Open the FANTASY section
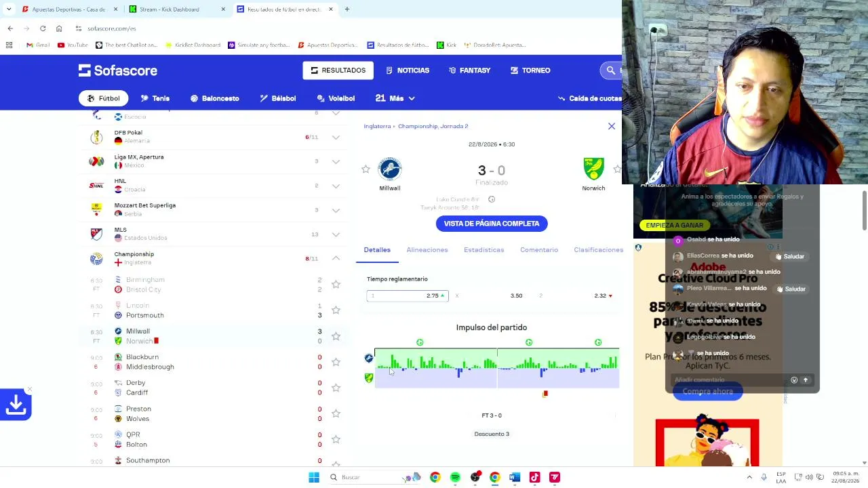The height and width of the screenshot is (488, 868). click(x=469, y=70)
